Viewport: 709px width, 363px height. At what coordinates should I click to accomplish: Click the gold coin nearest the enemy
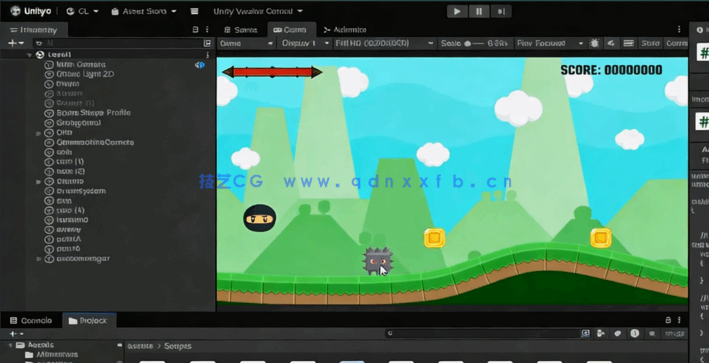[435, 238]
